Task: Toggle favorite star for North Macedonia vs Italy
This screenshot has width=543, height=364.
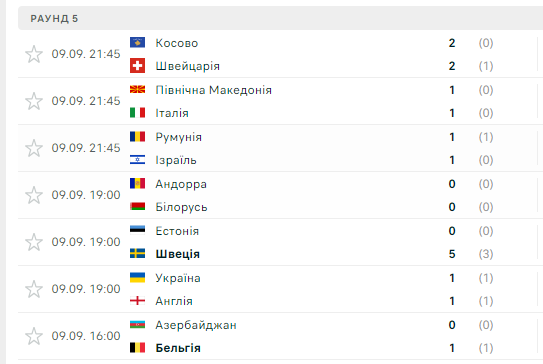Action: tap(34, 101)
